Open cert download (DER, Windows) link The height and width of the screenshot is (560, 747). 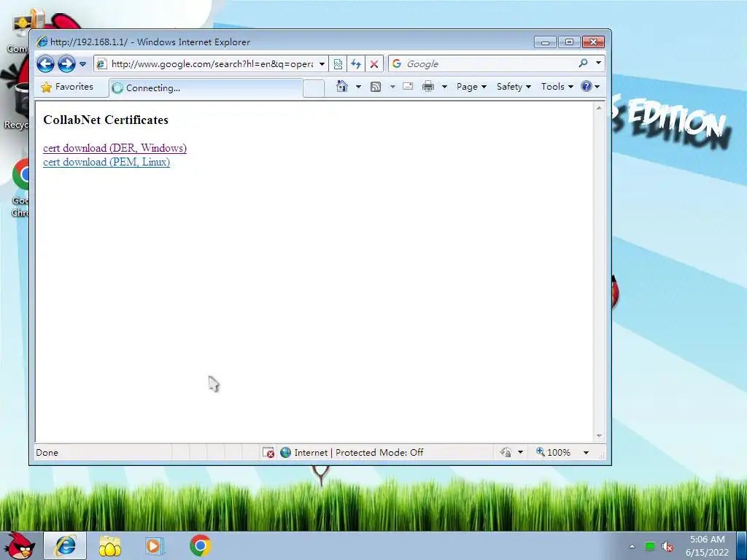tap(115, 148)
